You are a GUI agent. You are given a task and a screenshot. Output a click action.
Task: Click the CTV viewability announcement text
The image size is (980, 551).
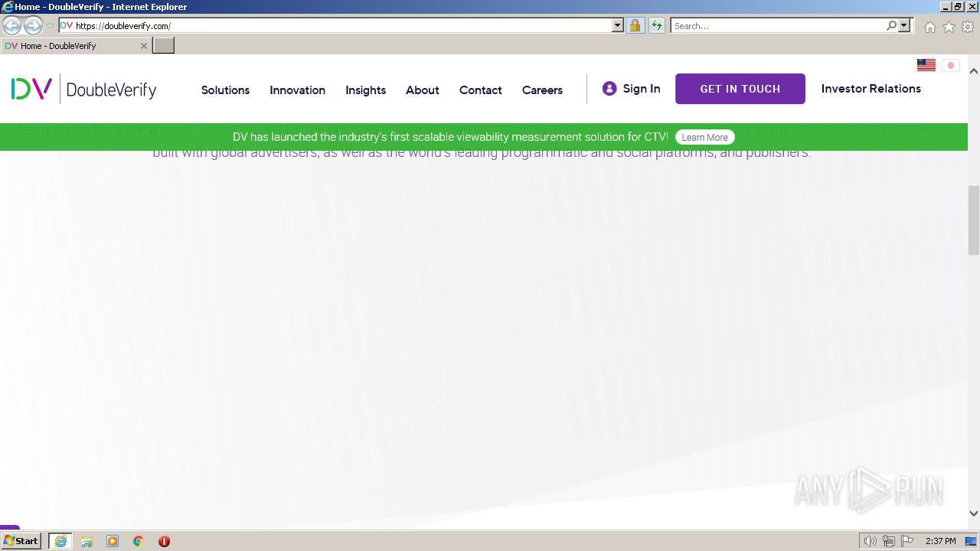450,137
